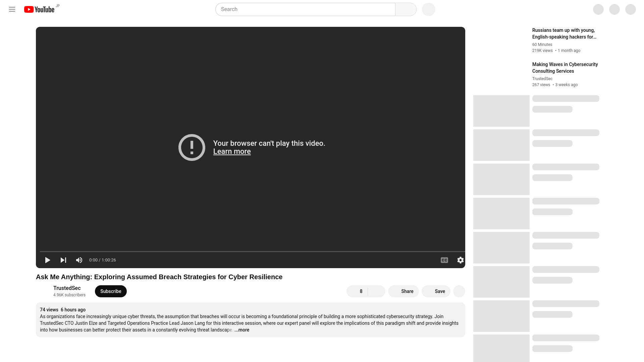Click the skip next icon
644x362 pixels.
tap(63, 260)
